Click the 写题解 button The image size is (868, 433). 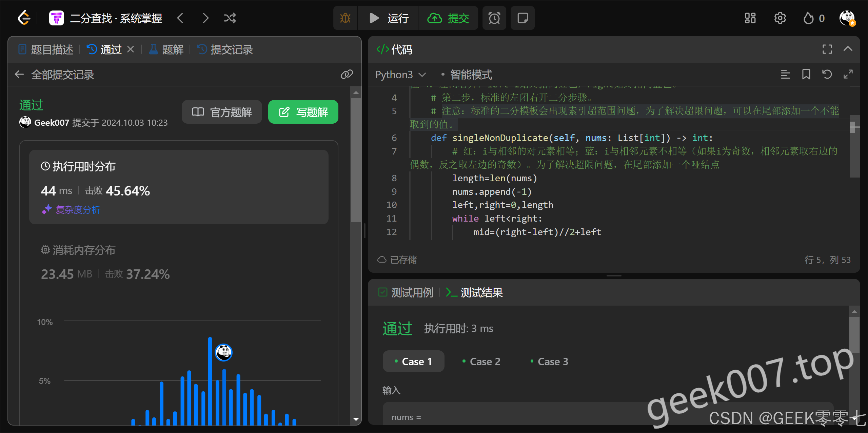(x=303, y=112)
